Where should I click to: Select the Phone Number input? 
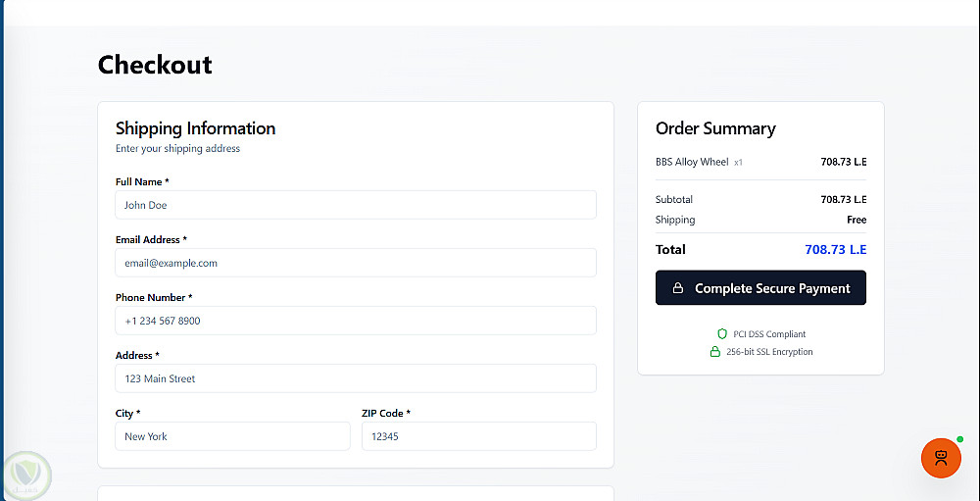point(355,321)
